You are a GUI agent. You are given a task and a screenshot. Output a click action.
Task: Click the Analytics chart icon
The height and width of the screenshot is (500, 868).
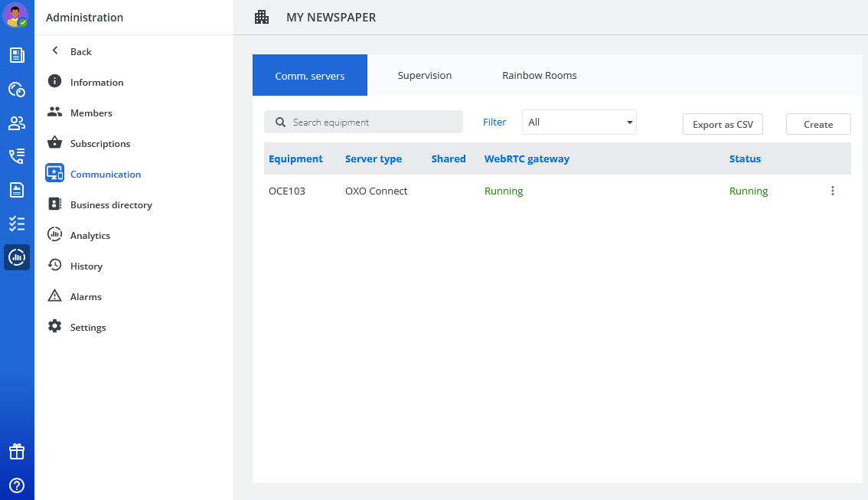(55, 234)
